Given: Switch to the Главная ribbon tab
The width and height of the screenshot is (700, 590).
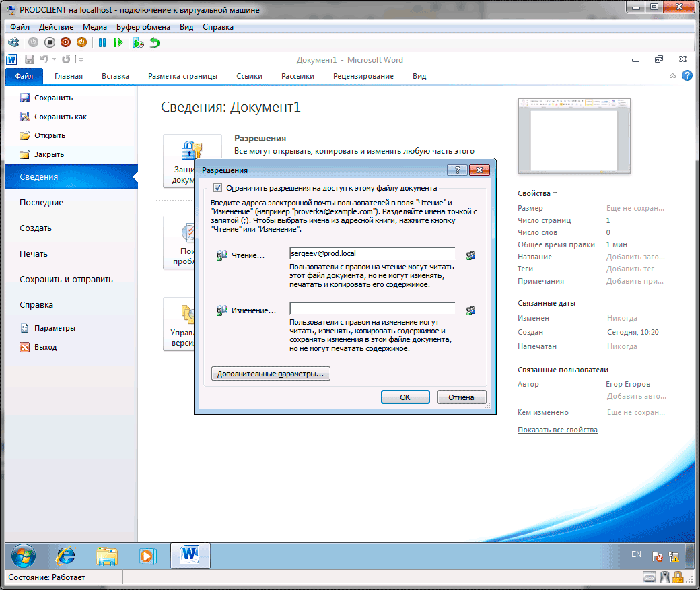Looking at the screenshot, I should click(x=69, y=76).
